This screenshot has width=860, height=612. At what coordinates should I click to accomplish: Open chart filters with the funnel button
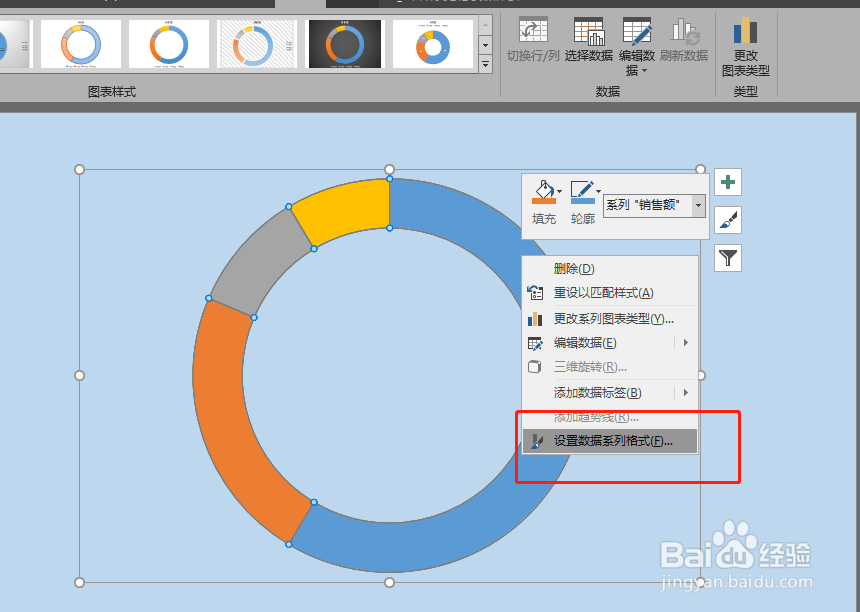[x=728, y=258]
